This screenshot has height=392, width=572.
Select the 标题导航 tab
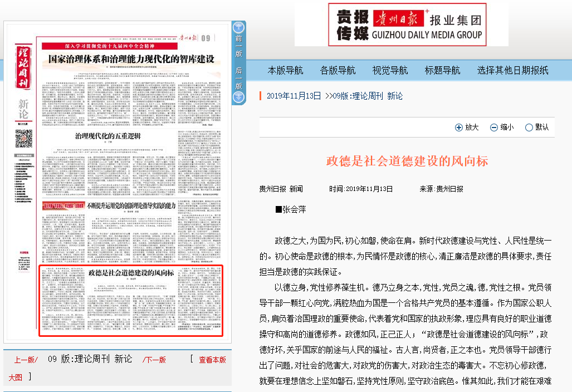point(442,70)
